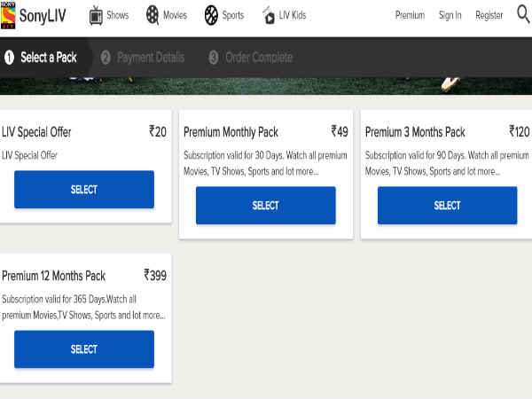Go to Movies menu item
532x399 pixels.
[x=175, y=15]
